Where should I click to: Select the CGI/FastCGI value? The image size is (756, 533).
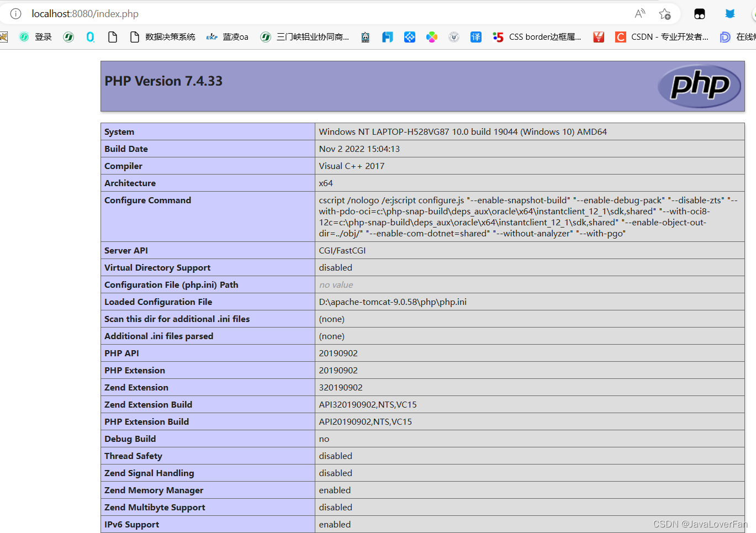[342, 250]
